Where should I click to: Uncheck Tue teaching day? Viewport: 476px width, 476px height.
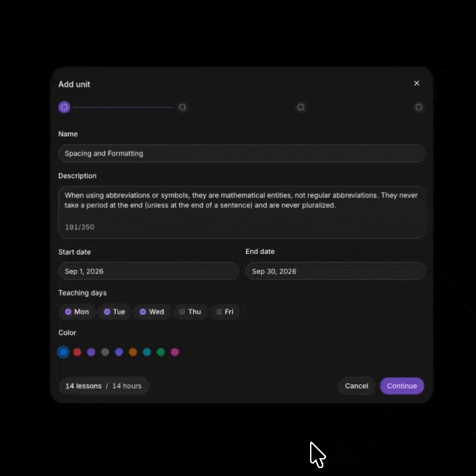(x=114, y=312)
